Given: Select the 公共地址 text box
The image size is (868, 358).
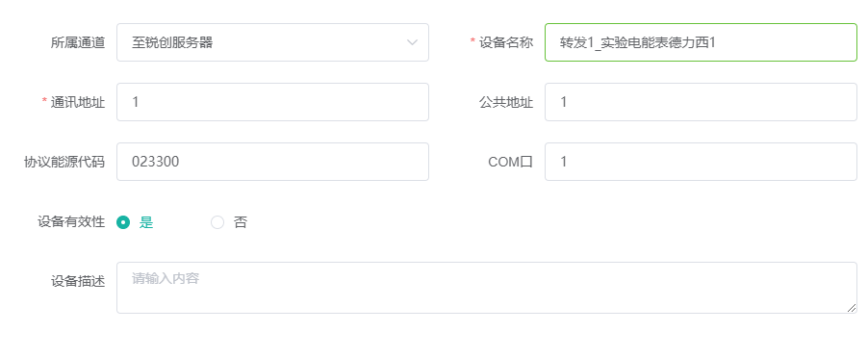Looking at the screenshot, I should click(701, 102).
